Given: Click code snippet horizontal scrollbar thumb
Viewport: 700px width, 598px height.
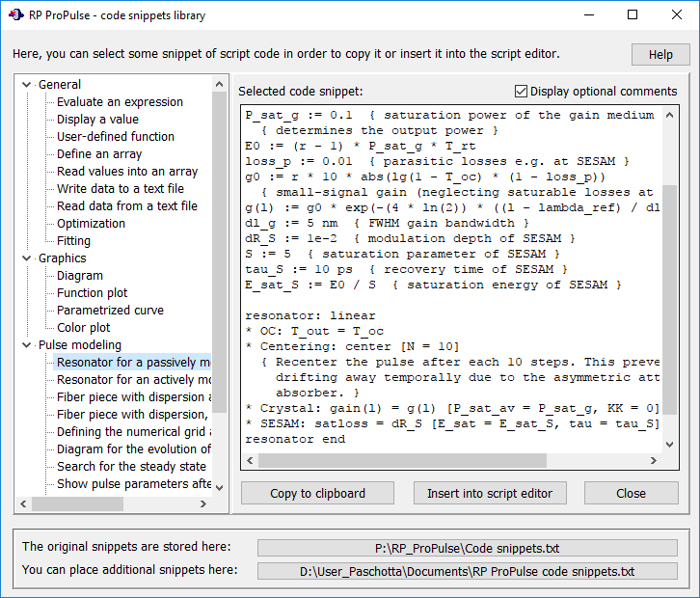Looking at the screenshot, I should tap(402, 460).
